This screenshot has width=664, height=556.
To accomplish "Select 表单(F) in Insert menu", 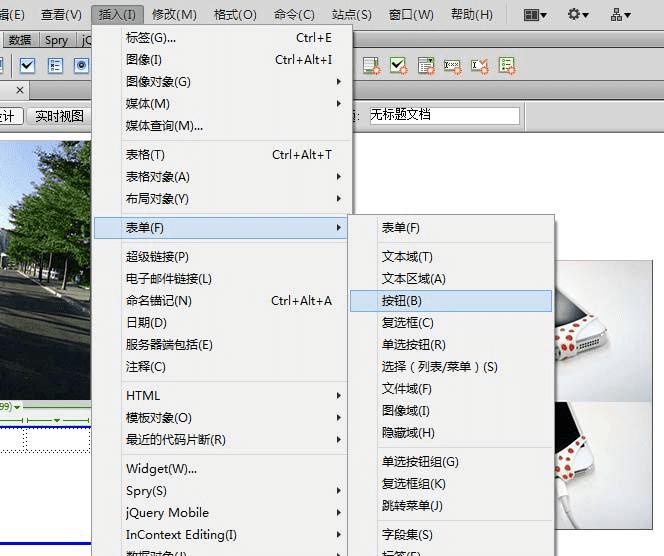I will (x=221, y=228).
